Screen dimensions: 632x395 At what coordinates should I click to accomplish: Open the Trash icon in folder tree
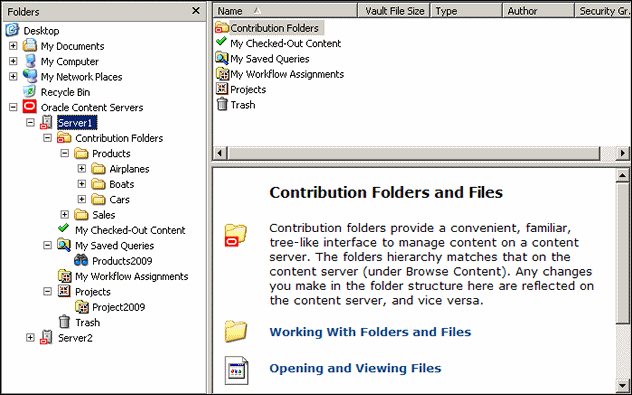click(x=64, y=322)
